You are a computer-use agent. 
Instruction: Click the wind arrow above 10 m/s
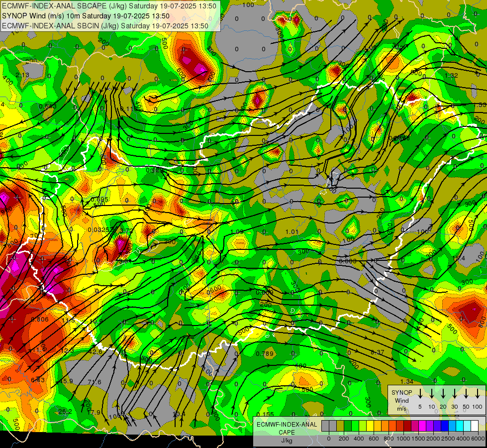tap(432, 394)
